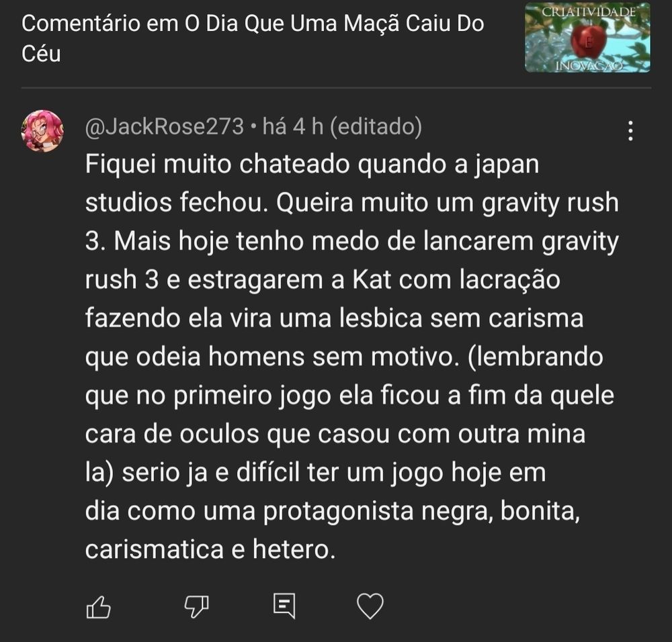Screen dimensions: 672x642
Task: Give a heart to JackRose273's comment
Action: 370,606
